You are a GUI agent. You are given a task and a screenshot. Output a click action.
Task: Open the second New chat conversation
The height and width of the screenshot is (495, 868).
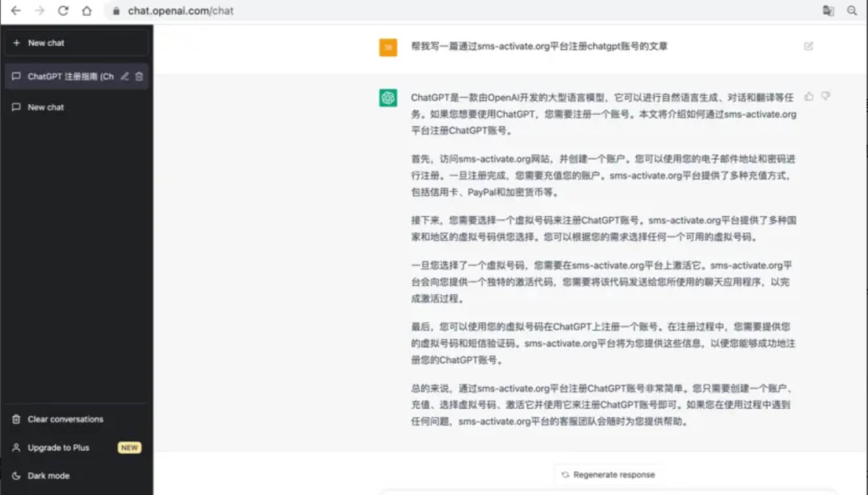coord(76,107)
